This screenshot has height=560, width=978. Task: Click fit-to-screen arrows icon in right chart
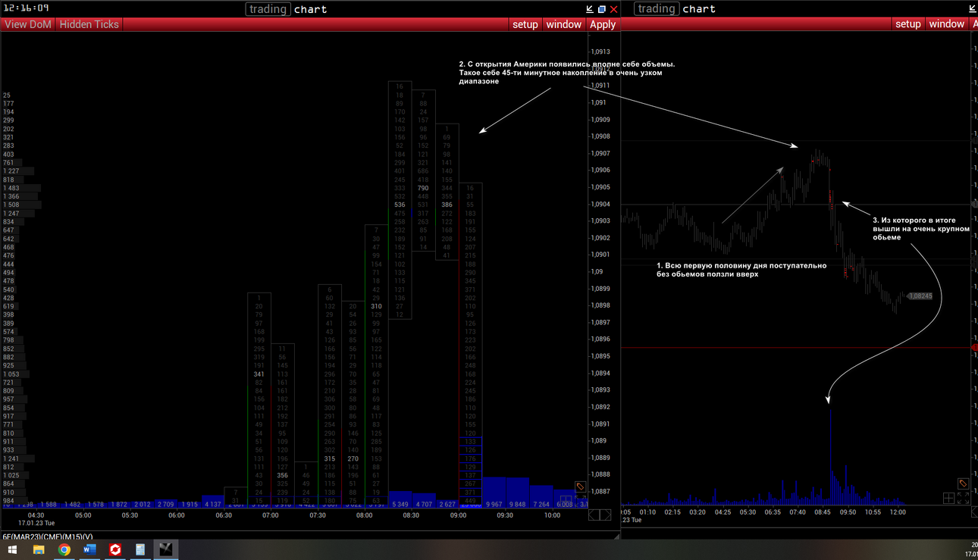pos(963,498)
